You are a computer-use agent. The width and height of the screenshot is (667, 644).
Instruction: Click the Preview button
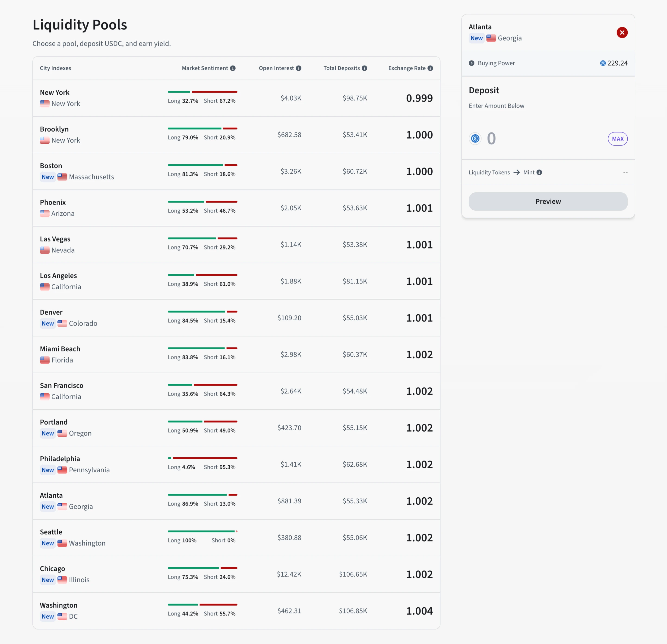click(x=548, y=201)
